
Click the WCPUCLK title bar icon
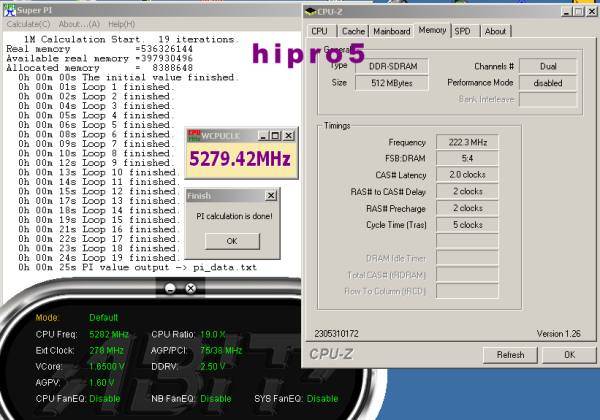[194, 135]
